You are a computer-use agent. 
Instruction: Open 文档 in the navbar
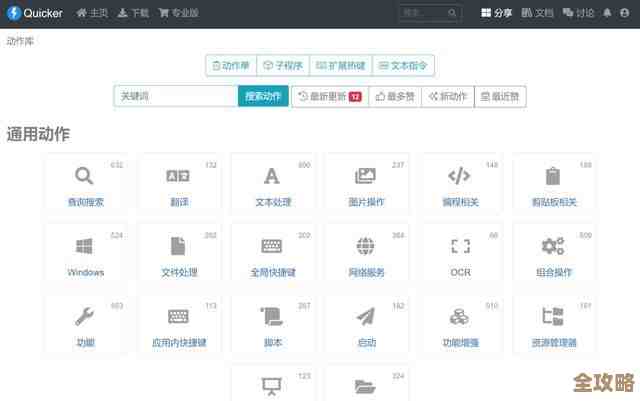pos(537,13)
